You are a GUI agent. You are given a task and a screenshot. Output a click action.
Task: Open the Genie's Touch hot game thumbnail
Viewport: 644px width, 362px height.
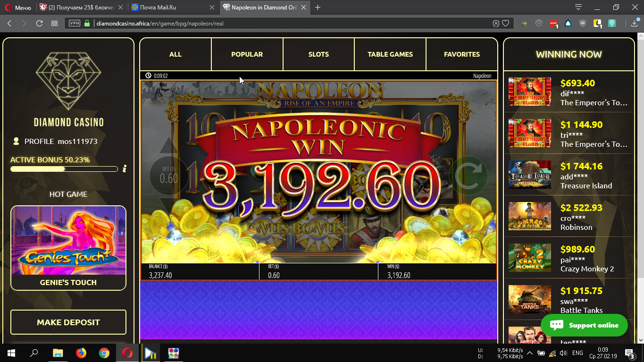point(68,240)
